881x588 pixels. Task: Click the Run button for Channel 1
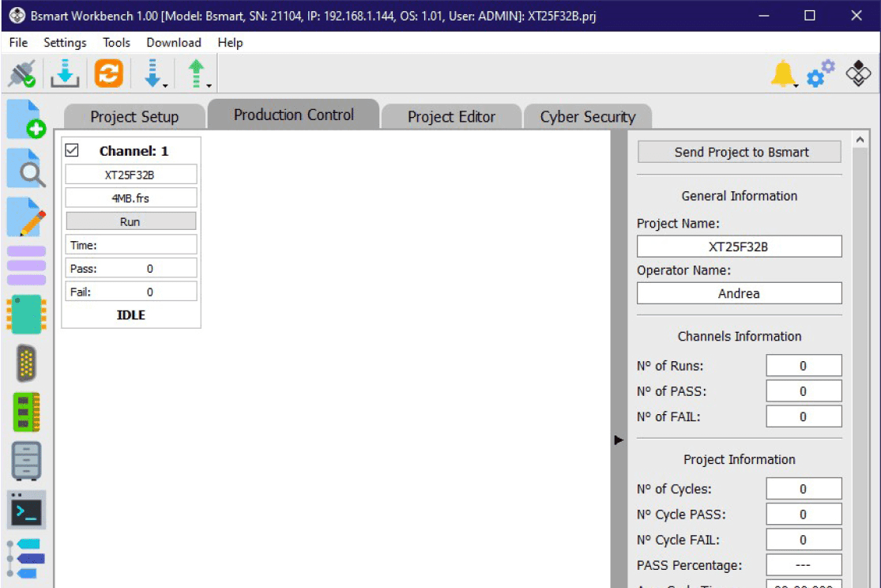tap(131, 221)
